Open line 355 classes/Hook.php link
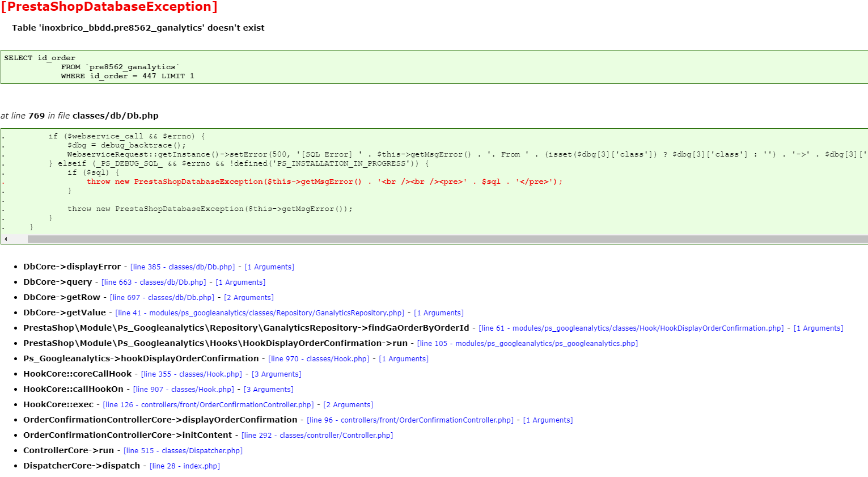Image resolution: width=868 pixels, height=477 pixels. pyautogui.click(x=192, y=374)
